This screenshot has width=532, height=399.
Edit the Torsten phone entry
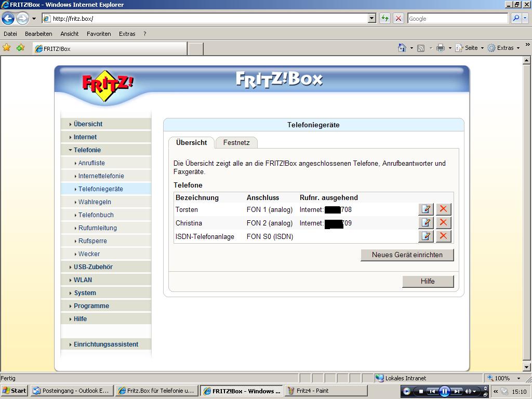pos(425,209)
